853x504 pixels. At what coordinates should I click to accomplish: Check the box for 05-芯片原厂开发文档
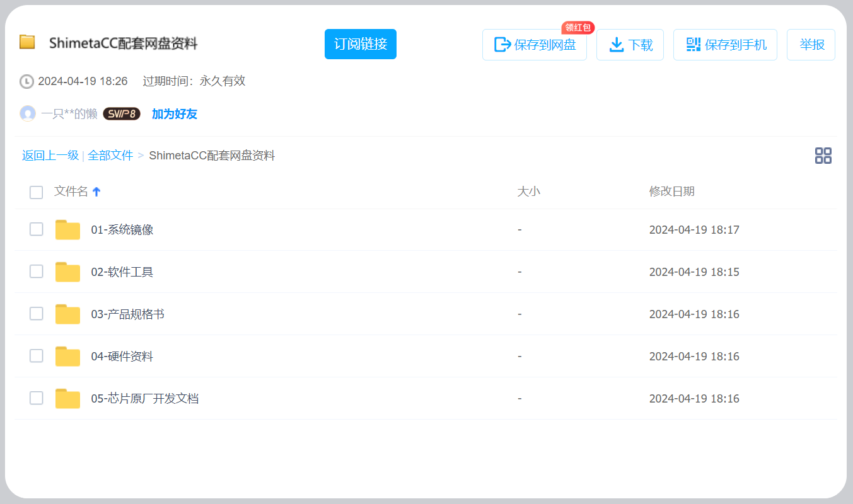click(36, 398)
